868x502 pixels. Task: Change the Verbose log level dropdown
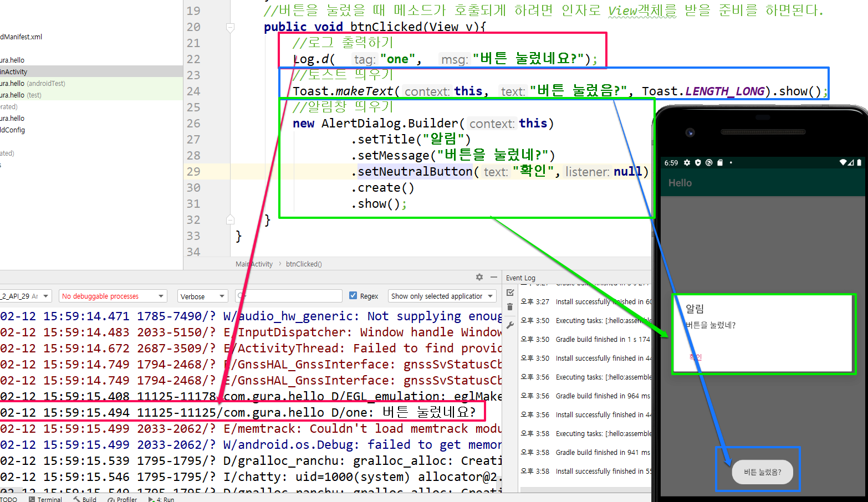coord(202,296)
